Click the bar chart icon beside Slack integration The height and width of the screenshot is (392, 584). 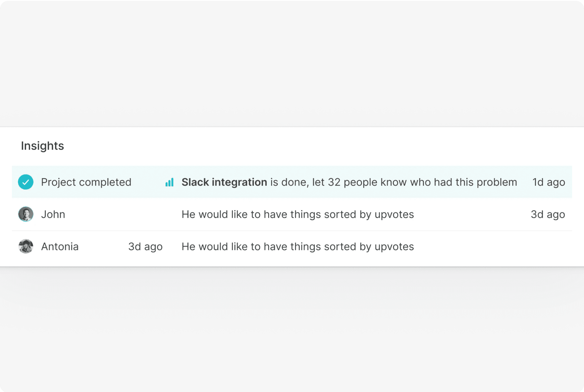(169, 182)
